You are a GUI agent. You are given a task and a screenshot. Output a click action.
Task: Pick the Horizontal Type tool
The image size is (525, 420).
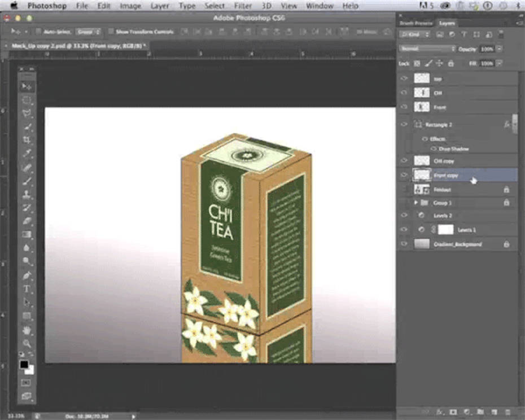pos(27,289)
